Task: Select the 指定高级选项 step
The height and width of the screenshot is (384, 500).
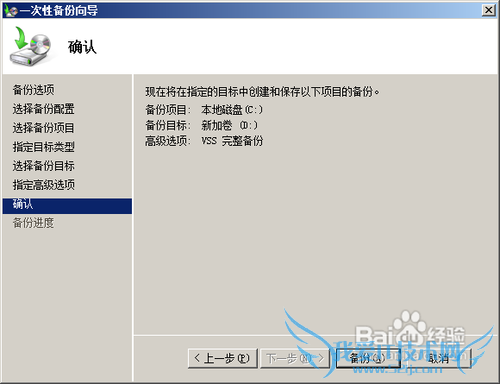Action: 43,185
